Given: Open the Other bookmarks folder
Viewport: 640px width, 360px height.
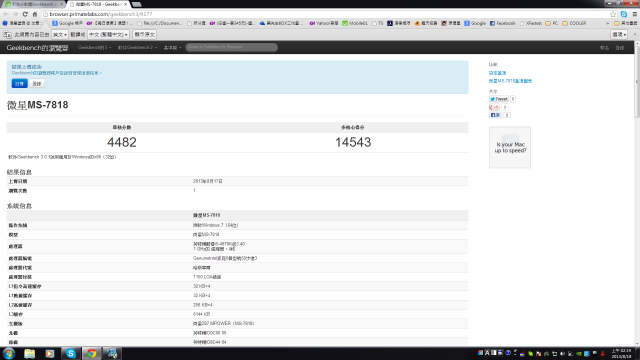Looking at the screenshot, I should click(x=625, y=23).
